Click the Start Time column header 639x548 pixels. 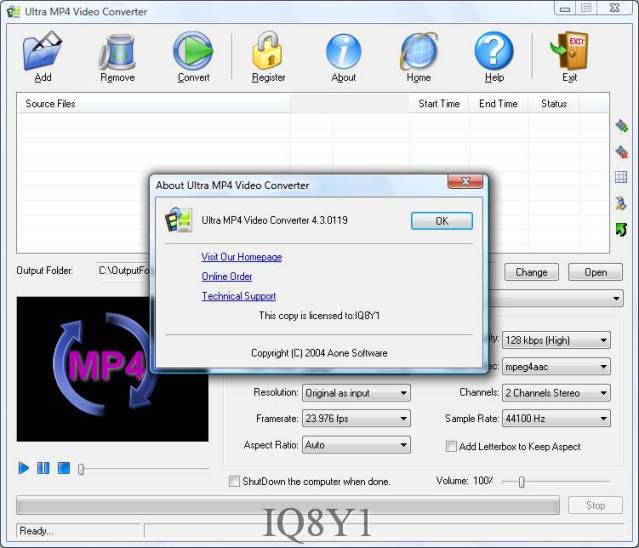[x=439, y=104]
